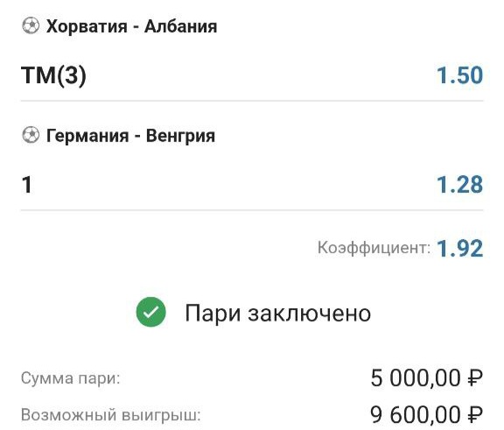Click the 5 000,00 ₽ stake amount
Image resolution: width=504 pixels, height=430 pixels.
[x=426, y=378]
